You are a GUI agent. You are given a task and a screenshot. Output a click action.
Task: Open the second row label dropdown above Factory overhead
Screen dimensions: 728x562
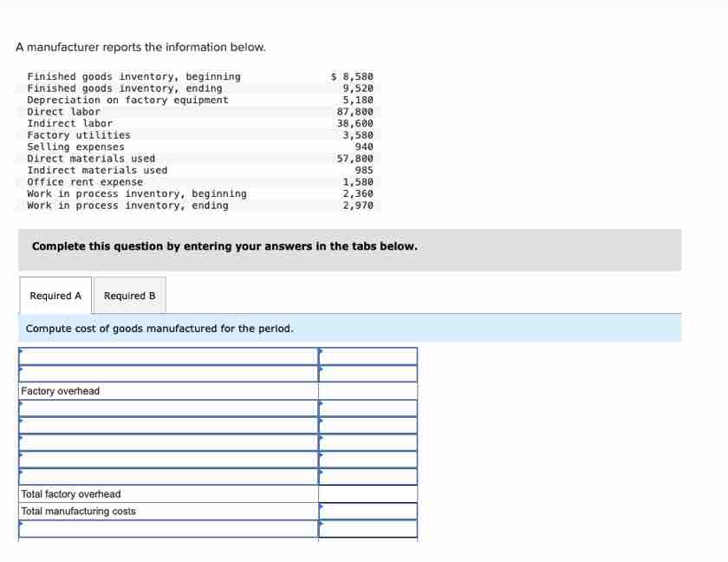tap(168, 374)
